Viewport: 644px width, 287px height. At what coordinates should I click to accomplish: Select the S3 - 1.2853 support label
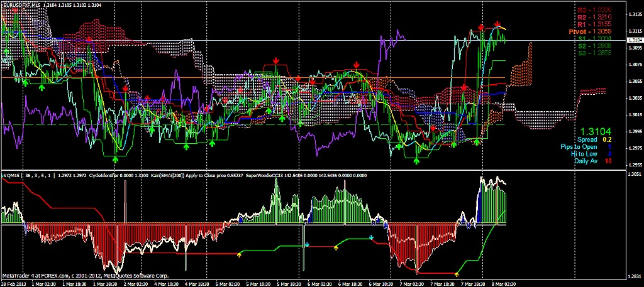[x=595, y=53]
